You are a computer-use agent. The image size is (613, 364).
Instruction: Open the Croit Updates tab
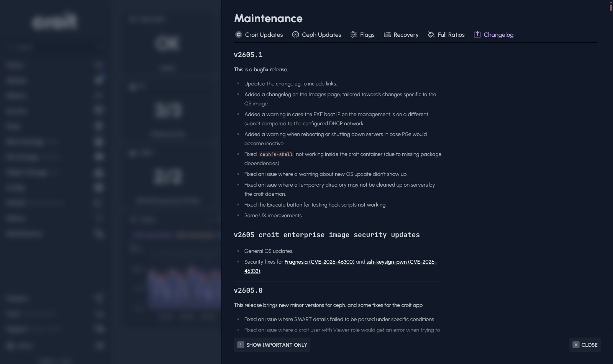pos(259,34)
